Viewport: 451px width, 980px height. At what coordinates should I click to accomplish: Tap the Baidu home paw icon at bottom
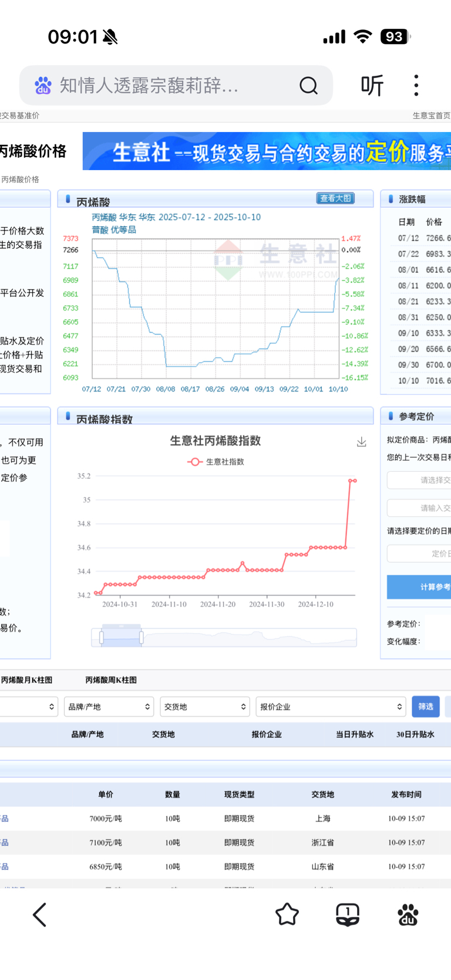coord(408,914)
